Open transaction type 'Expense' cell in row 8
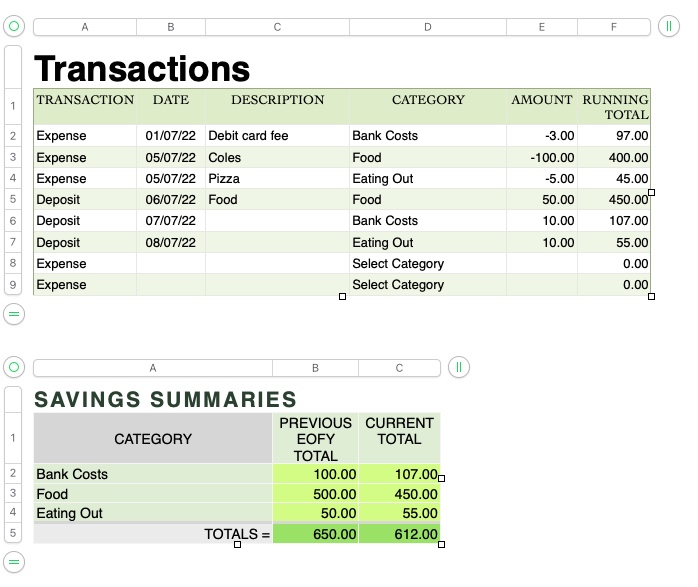The width and height of the screenshot is (698, 587). click(85, 263)
